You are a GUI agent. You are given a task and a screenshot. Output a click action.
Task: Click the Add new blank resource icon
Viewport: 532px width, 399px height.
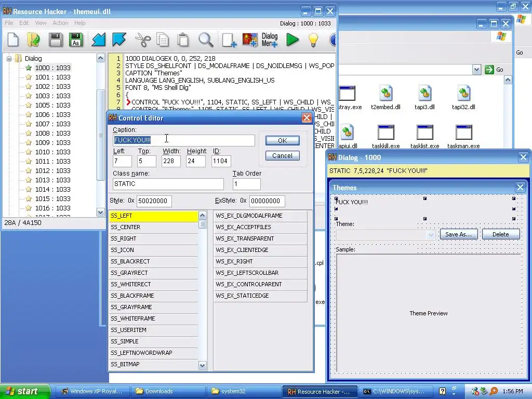pos(229,39)
